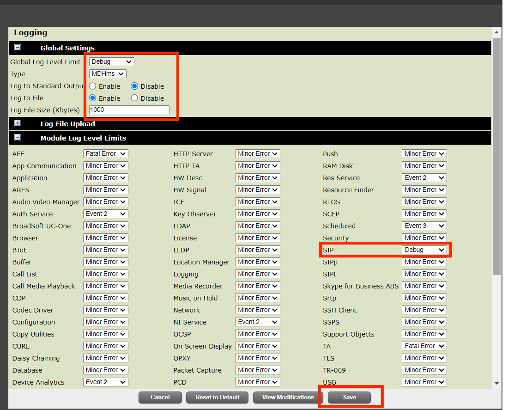The width and height of the screenshot is (532, 410).
Task: Collapse the Global Settings section
Action: click(18, 48)
